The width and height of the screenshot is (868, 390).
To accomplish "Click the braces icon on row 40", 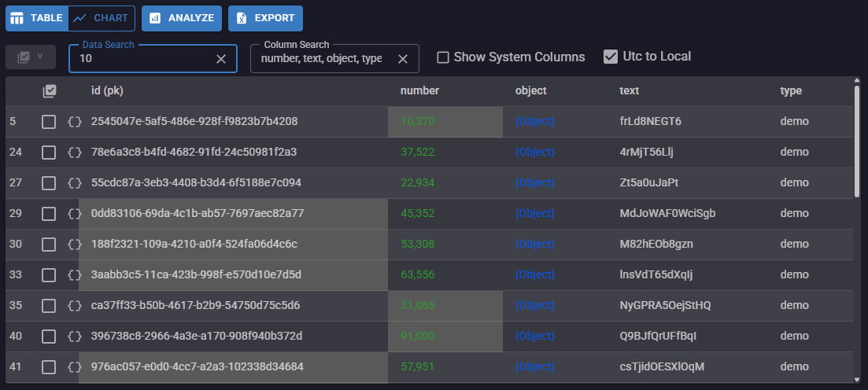I will [x=75, y=337].
